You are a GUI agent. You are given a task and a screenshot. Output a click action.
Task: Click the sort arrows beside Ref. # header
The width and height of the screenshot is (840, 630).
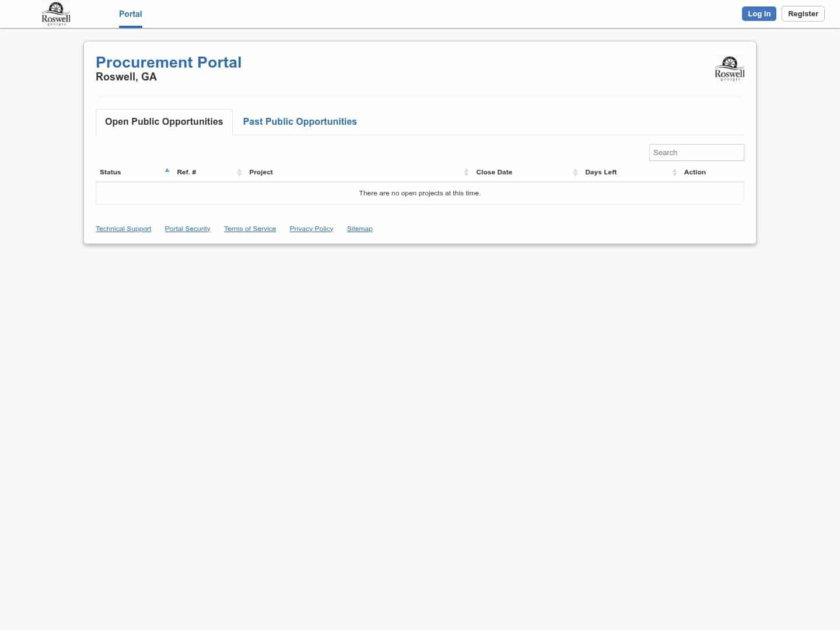(239, 172)
